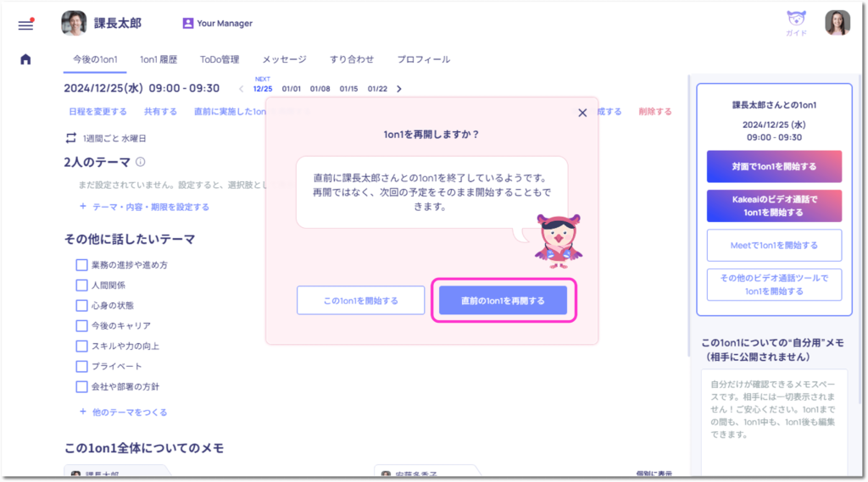Check 人間関係 theme
Viewport: 868px width, 482px height.
pyautogui.click(x=81, y=285)
